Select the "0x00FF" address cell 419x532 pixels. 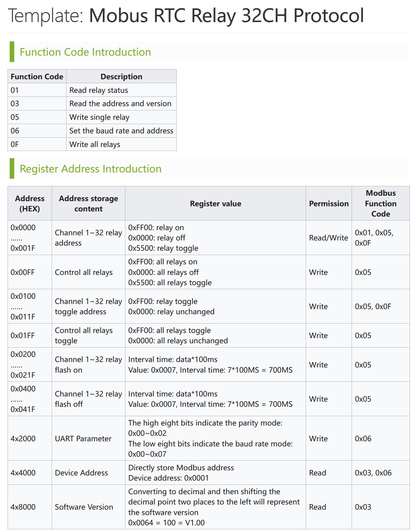point(23,272)
